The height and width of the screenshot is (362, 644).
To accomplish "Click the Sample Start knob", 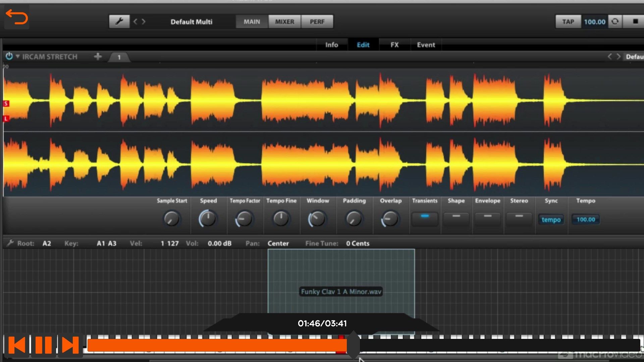I will tap(172, 219).
